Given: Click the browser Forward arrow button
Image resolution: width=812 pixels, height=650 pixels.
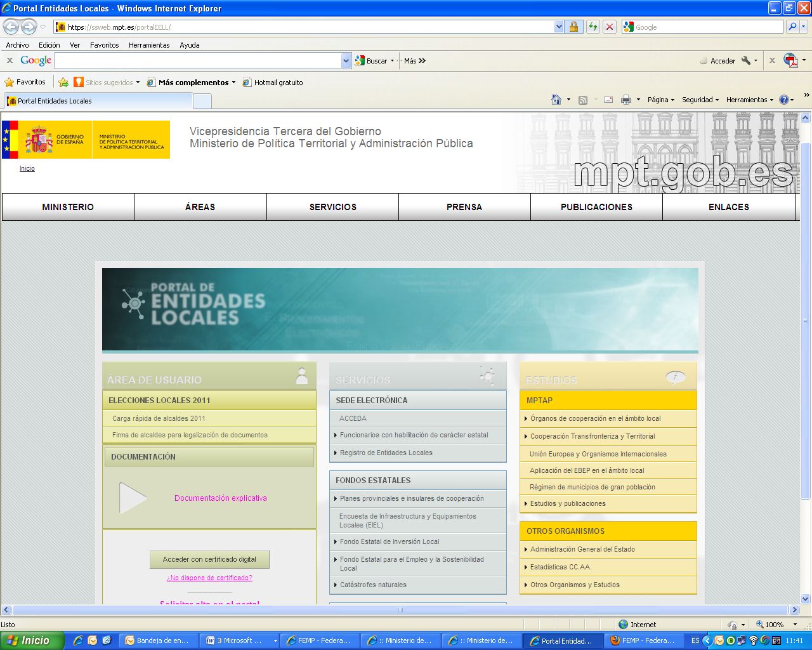Looking at the screenshot, I should [x=29, y=27].
